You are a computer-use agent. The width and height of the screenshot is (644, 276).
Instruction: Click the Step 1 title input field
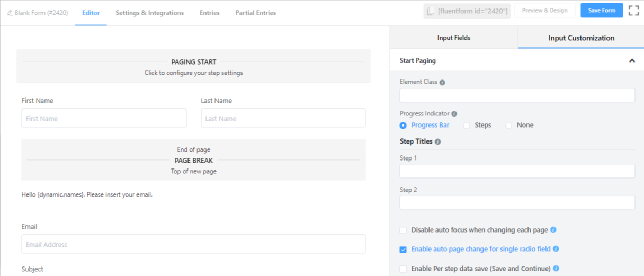point(517,171)
